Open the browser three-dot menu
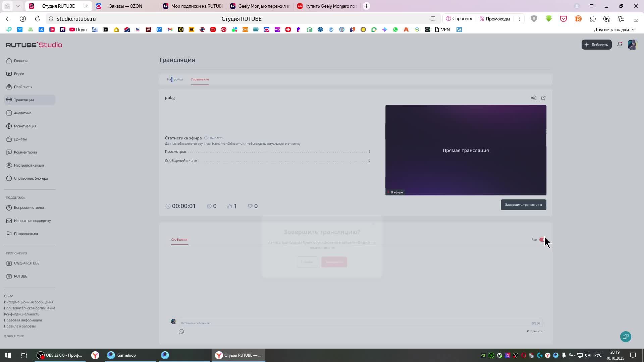 [519, 19]
